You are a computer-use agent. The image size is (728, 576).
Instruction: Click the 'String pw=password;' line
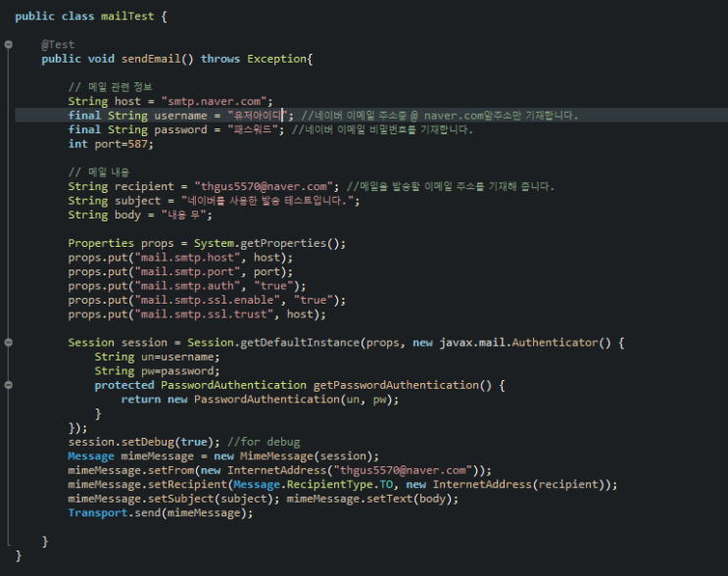[158, 371]
